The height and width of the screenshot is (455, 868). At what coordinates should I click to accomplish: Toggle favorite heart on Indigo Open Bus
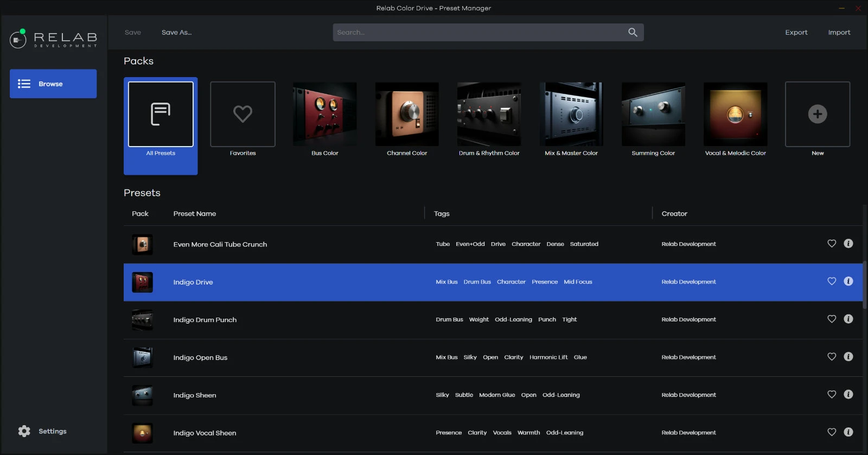832,357
